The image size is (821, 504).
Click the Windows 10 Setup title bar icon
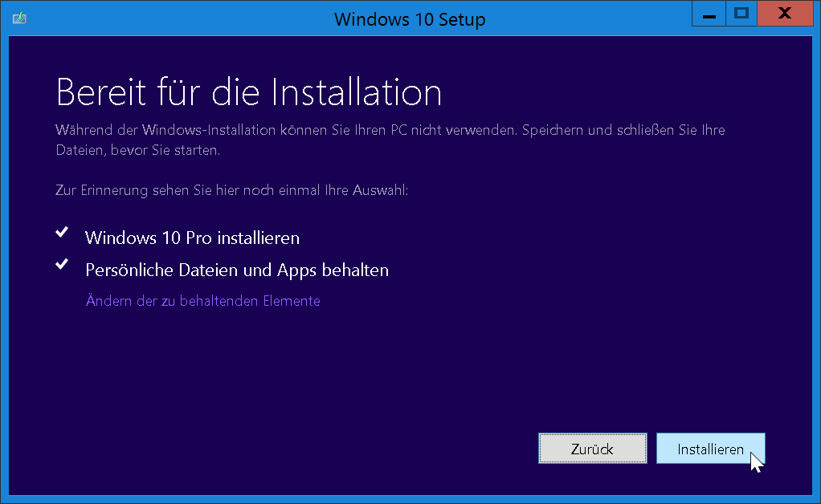pos(19,18)
